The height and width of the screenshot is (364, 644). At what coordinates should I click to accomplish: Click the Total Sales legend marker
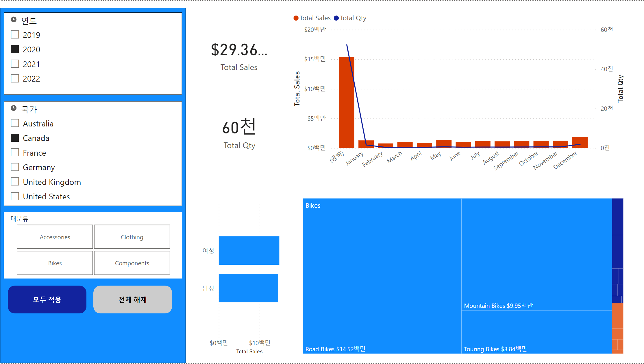click(x=296, y=18)
